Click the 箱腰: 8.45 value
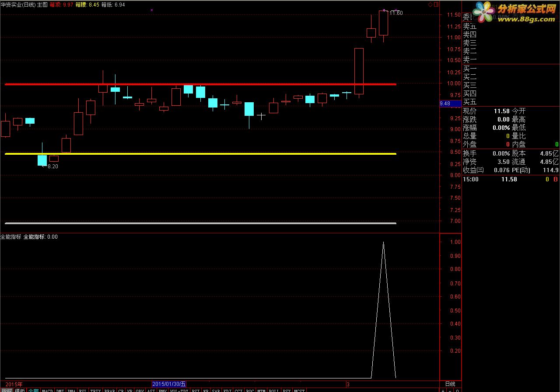560x392 pixels. click(87, 4)
